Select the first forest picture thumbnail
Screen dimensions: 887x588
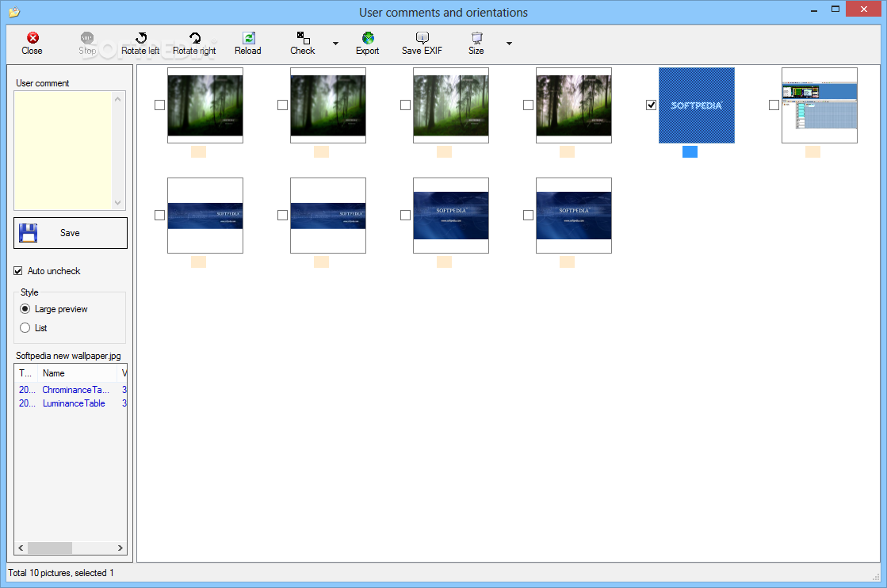(205, 105)
